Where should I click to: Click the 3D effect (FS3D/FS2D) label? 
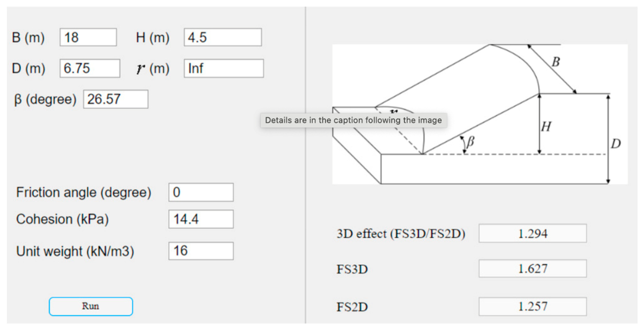pyautogui.click(x=401, y=234)
